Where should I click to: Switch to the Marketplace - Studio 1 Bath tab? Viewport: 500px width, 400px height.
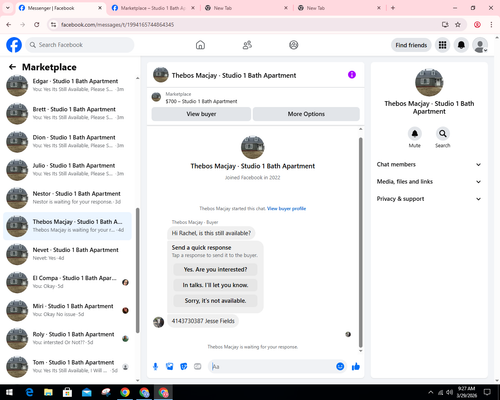pos(153,8)
